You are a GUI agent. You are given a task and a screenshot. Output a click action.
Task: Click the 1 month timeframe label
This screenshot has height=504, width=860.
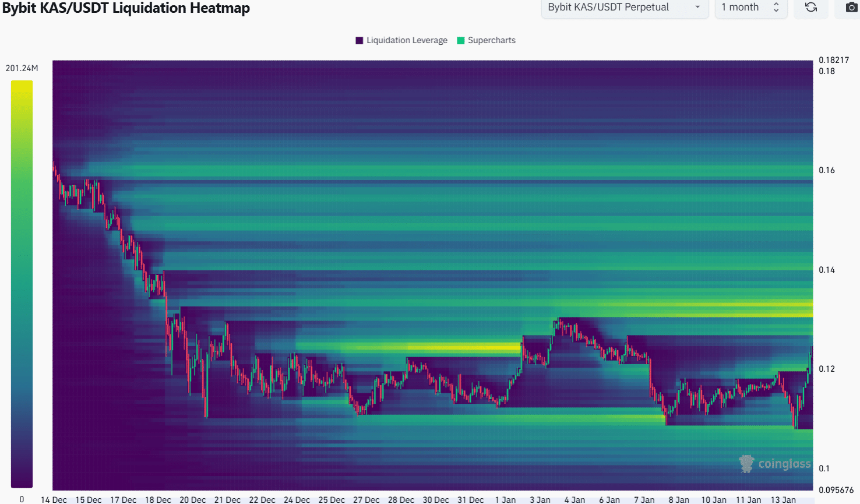pyautogui.click(x=740, y=8)
